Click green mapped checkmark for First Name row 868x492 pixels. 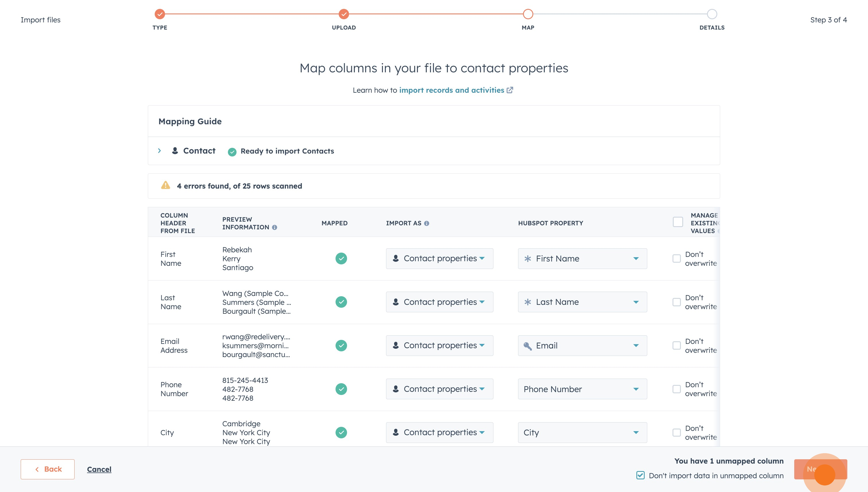[341, 259]
